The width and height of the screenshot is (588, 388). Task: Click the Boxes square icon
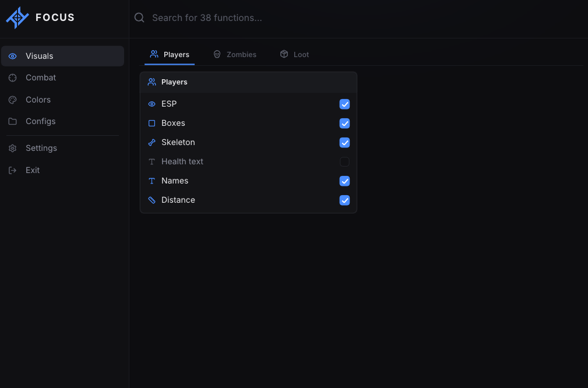[152, 124]
